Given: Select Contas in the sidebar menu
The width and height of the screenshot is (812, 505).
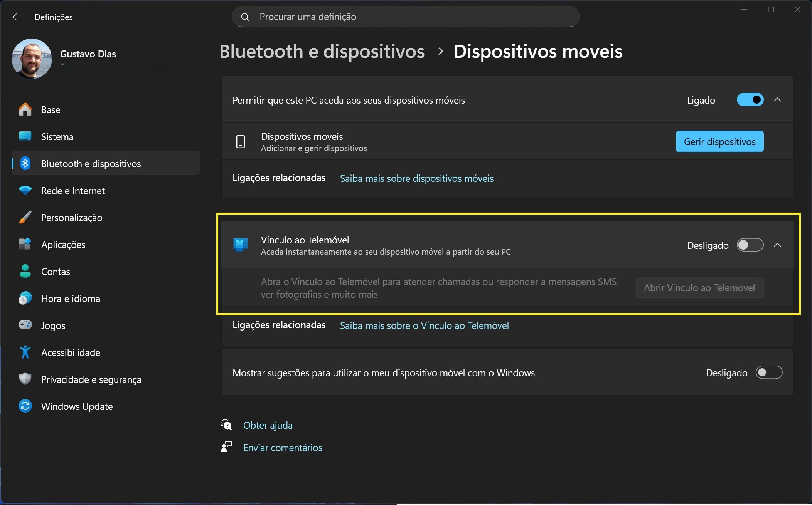Looking at the screenshot, I should coord(56,272).
